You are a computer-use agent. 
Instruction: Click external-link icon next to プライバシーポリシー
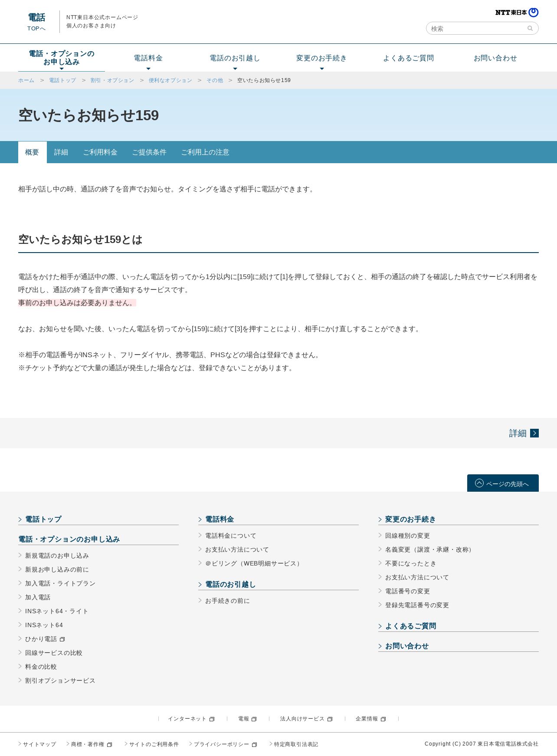point(254,745)
